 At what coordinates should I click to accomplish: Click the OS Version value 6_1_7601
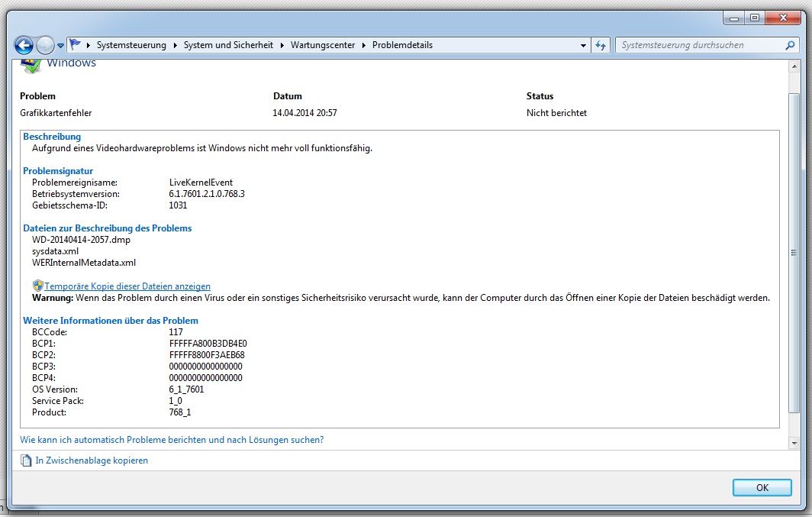[x=186, y=389]
